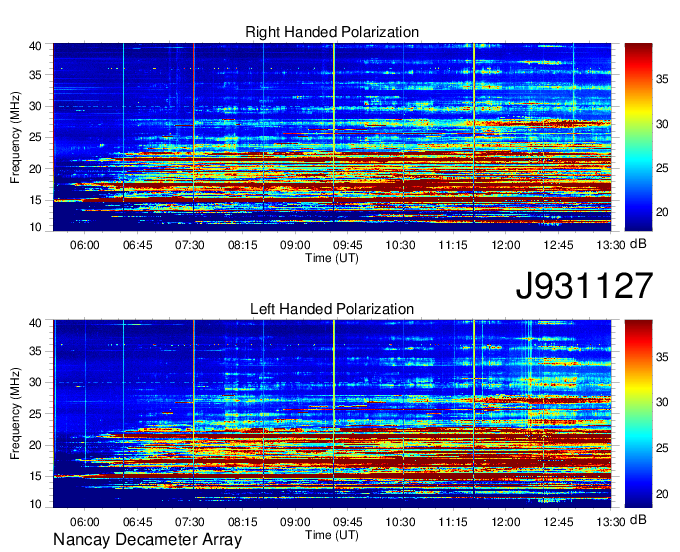Click the 10:30 tick of Right Handed plot
Image resolution: width=680 pixels, height=552 pixels.
(x=401, y=245)
